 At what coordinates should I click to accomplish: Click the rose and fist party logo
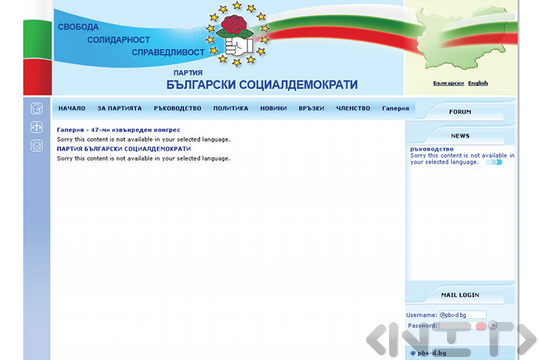tap(237, 34)
